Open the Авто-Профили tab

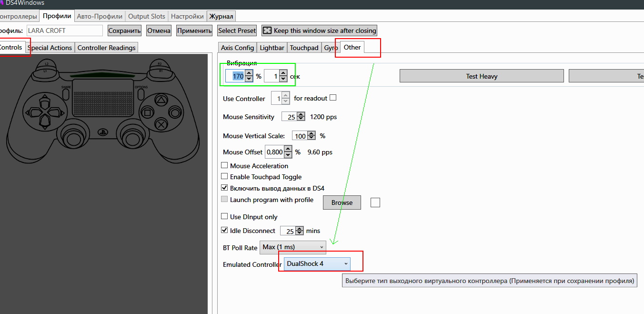click(x=100, y=16)
